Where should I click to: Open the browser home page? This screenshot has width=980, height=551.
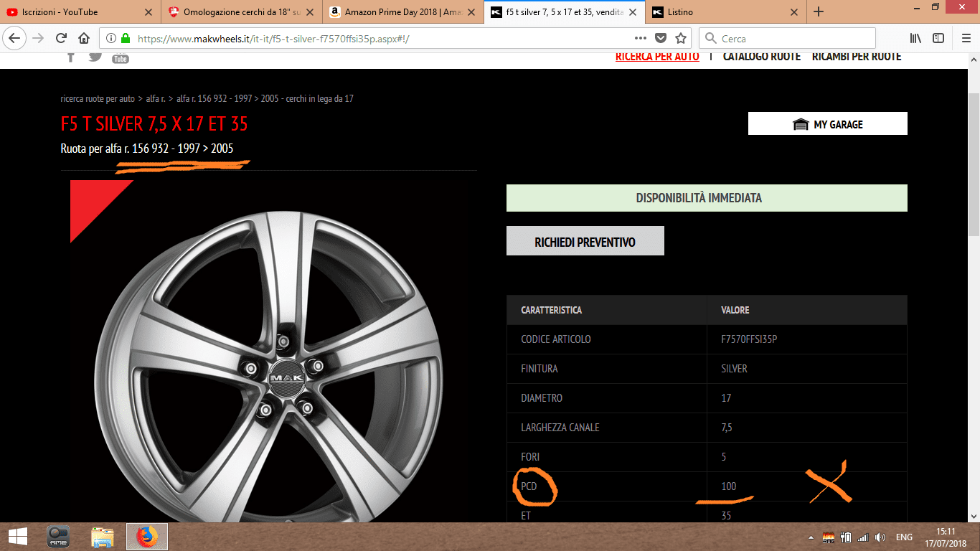click(84, 39)
